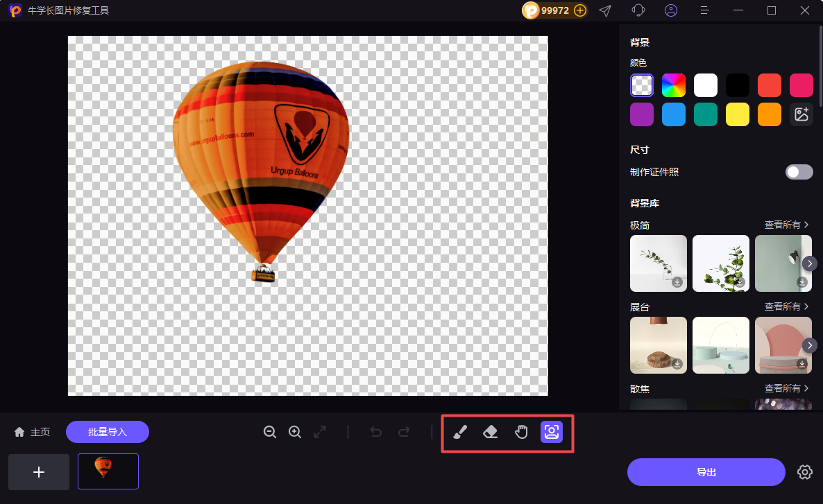Pick second 展台 mint podium background
Viewport: 823px width, 504px height.
(x=721, y=345)
